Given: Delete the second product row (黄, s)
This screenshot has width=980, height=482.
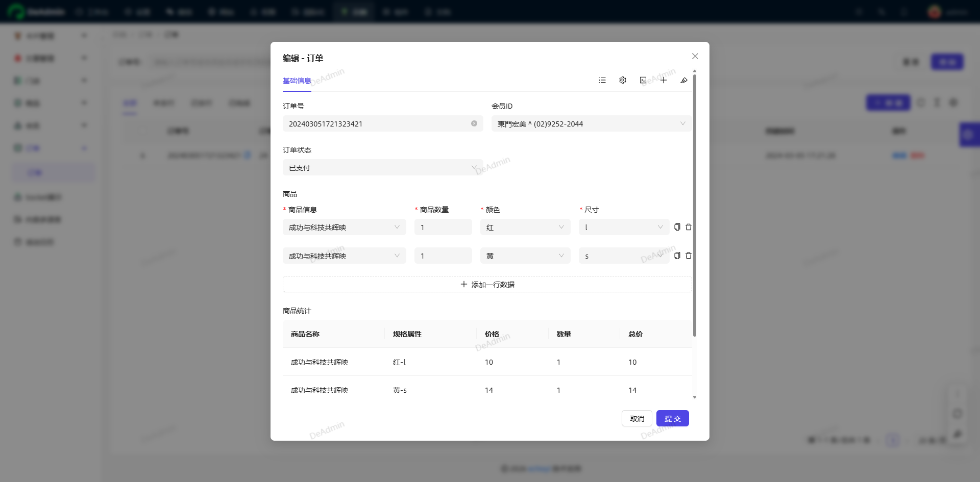Looking at the screenshot, I should pyautogui.click(x=689, y=256).
